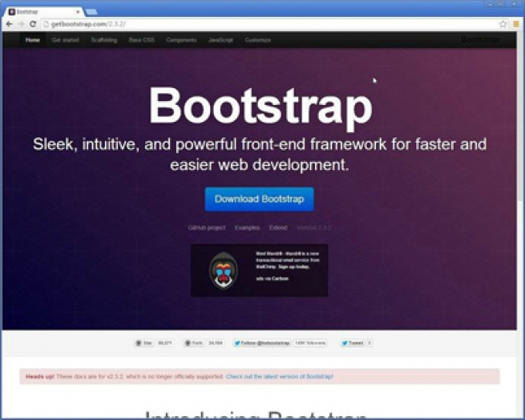Open the Extend link
525x420 pixels.
[278, 228]
